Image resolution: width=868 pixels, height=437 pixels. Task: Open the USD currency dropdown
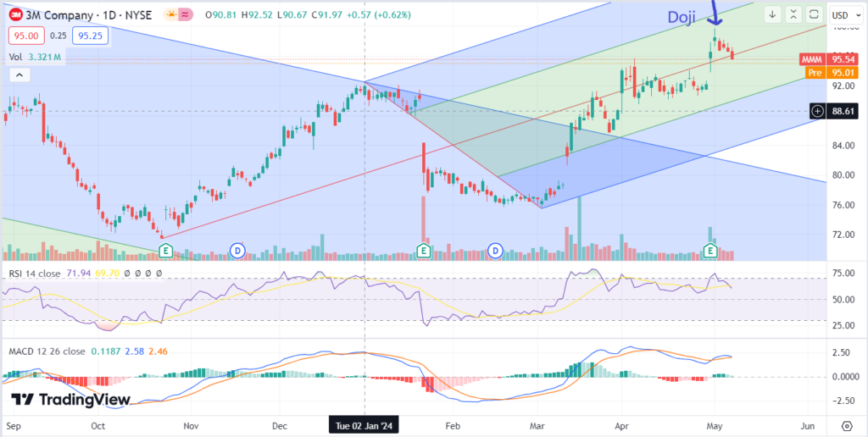[x=847, y=14]
